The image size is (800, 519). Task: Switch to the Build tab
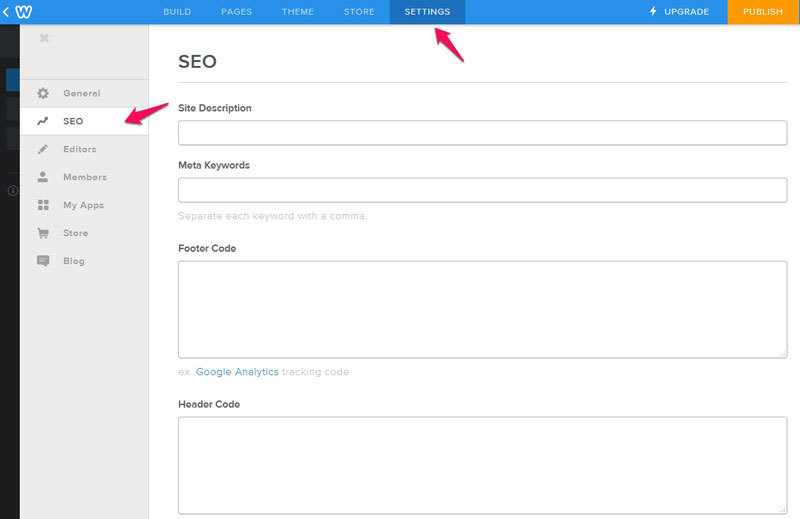177,12
